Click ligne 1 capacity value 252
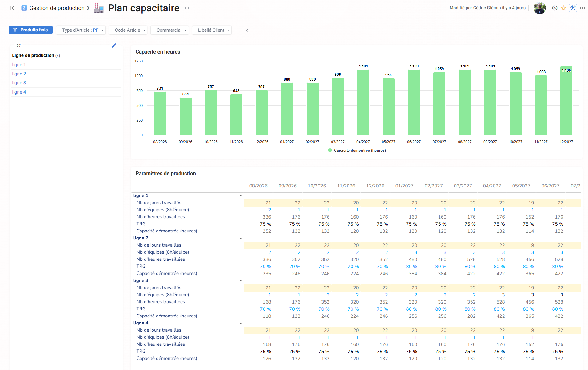This screenshot has width=588, height=370. coord(267,231)
